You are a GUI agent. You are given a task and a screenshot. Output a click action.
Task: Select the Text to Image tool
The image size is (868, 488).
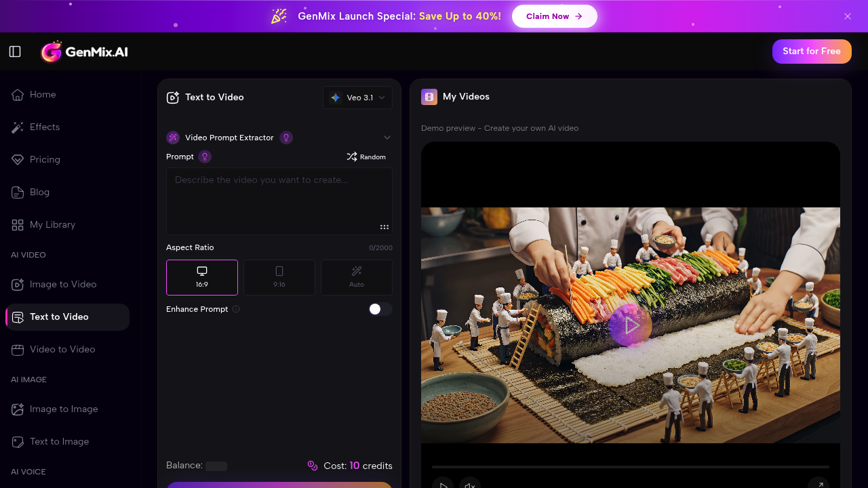point(59,441)
